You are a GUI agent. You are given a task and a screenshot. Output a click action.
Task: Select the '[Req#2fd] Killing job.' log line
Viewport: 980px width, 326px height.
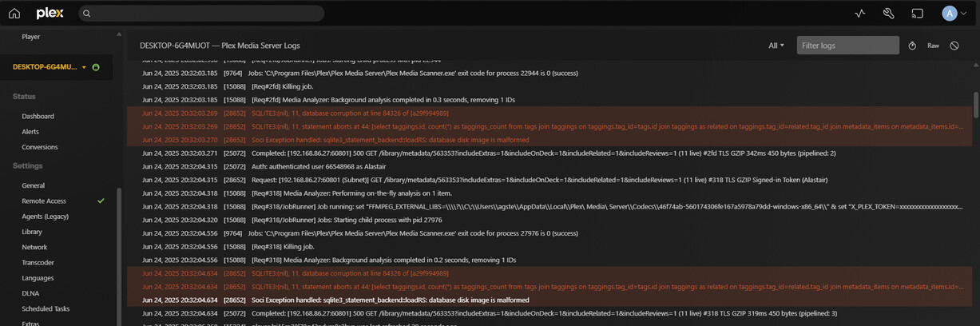pyautogui.click(x=550, y=86)
